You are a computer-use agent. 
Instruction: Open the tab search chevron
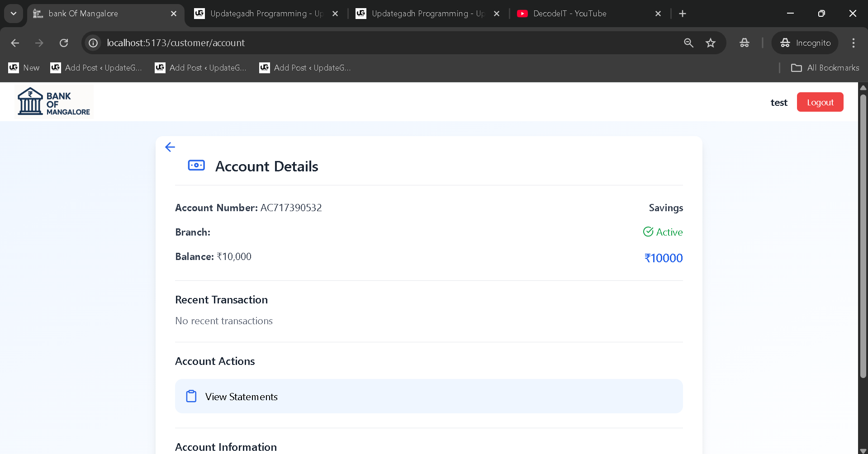tap(13, 14)
